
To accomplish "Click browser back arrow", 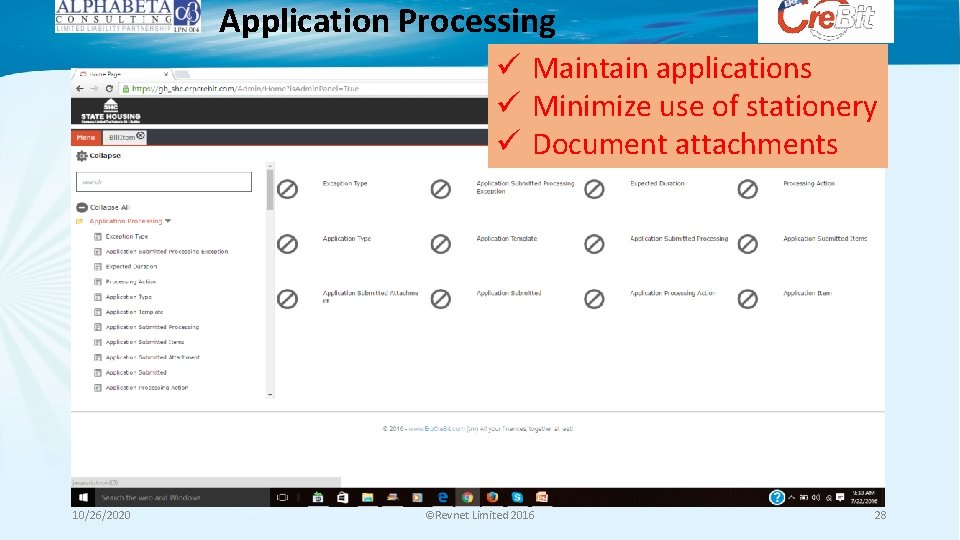I will 80,89.
